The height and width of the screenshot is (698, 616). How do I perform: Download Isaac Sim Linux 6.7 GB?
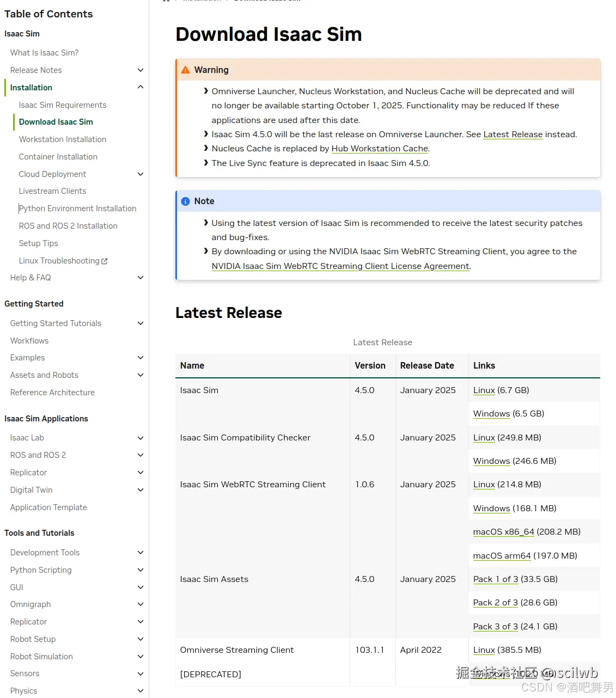click(484, 390)
